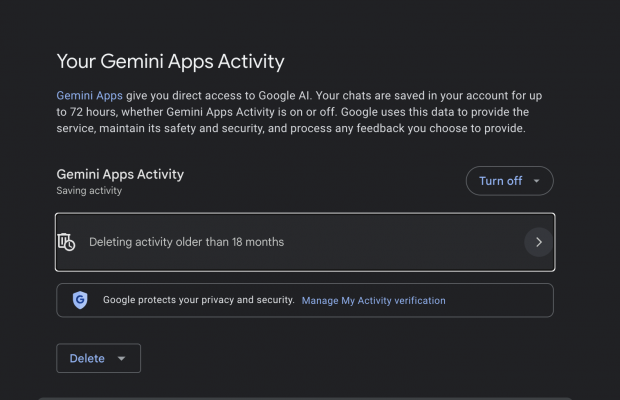Open auto-delete settings via right chevron
This screenshot has width=620, height=400.
coord(538,242)
